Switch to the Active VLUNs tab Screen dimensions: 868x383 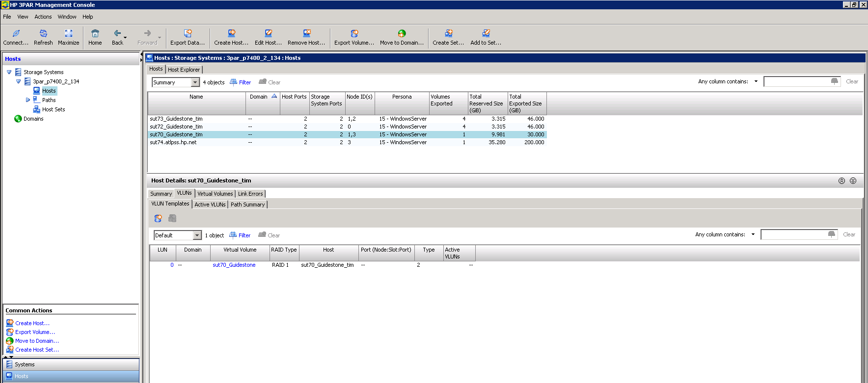[210, 204]
